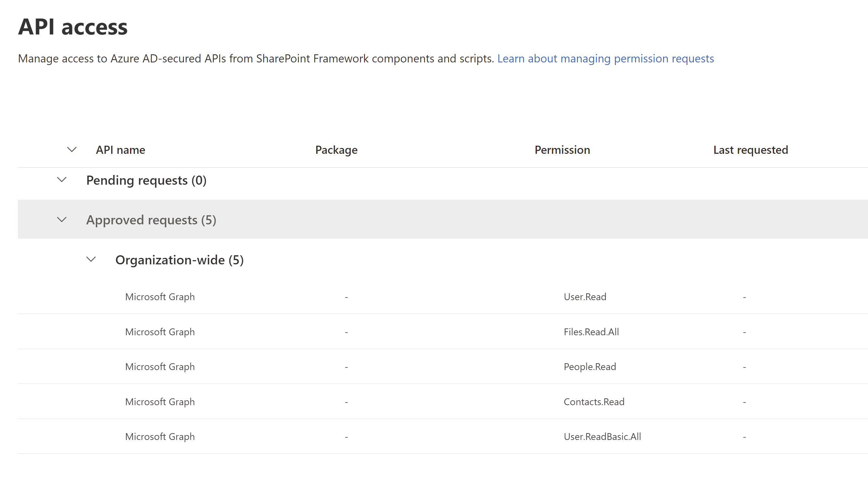This screenshot has width=868, height=478.
Task: Sort by the API name column header
Action: pos(120,150)
